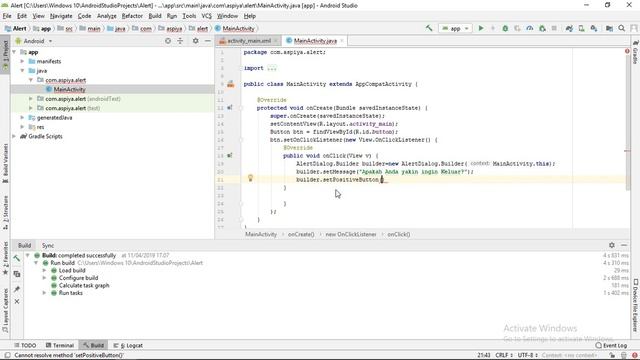Toggle the Device File Explorer side panel

635,305
